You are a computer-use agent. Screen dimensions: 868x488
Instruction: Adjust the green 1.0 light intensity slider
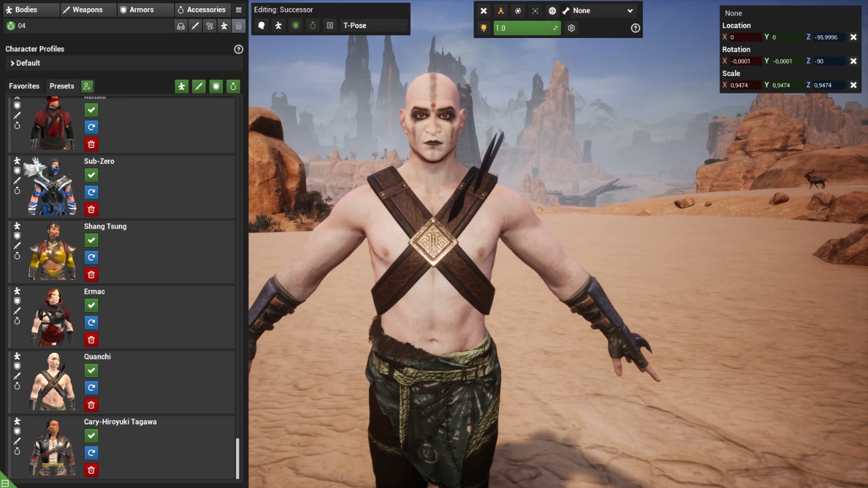click(527, 28)
